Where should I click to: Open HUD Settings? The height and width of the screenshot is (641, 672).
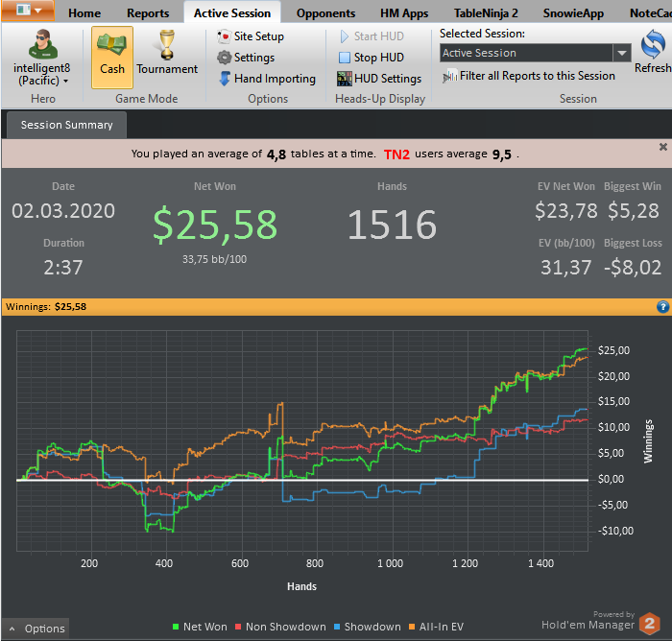pos(379,79)
